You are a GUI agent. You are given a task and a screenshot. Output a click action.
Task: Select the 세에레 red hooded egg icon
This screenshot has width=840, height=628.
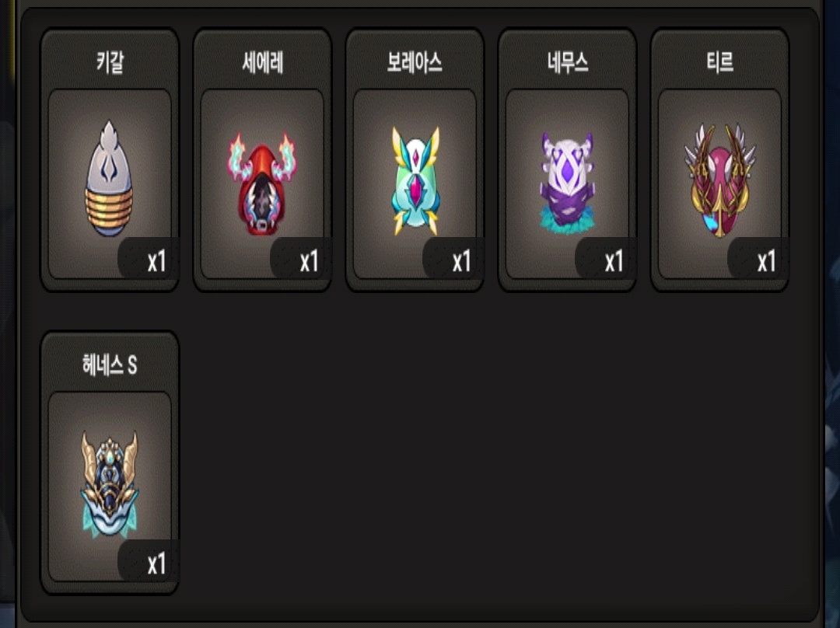(262, 183)
